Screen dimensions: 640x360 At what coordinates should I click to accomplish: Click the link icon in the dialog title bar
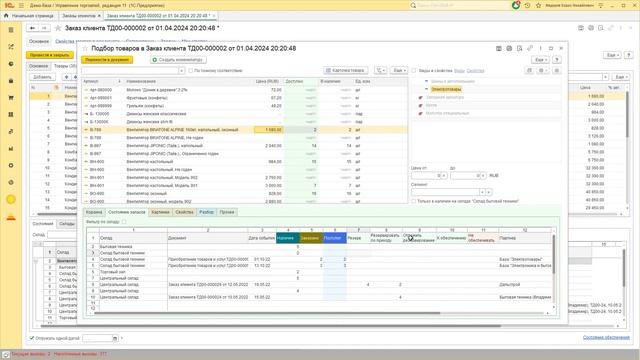pos(530,48)
